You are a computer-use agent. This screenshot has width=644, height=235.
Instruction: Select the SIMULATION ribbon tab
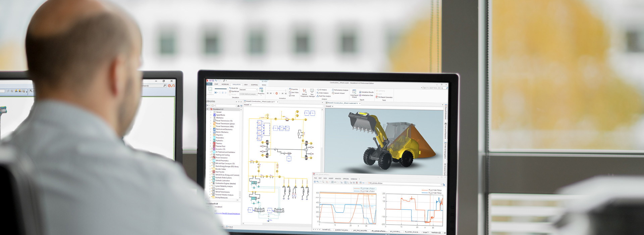236,85
